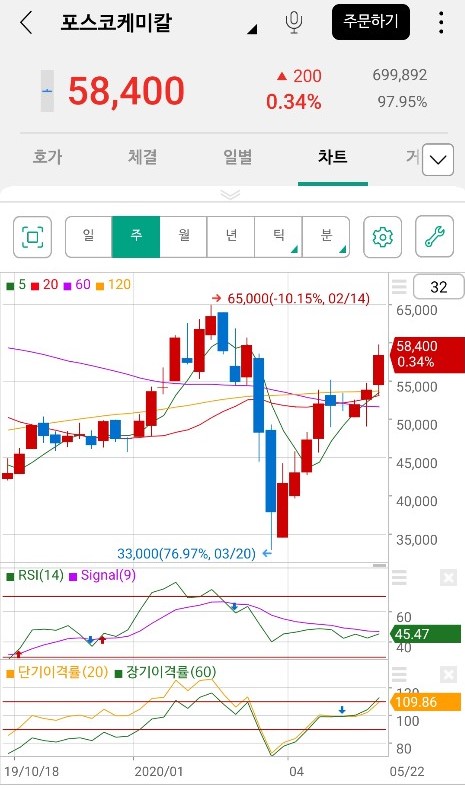Screen dimensions: 465x789
Task: Select the 주 weekly period
Action: [x=136, y=237]
